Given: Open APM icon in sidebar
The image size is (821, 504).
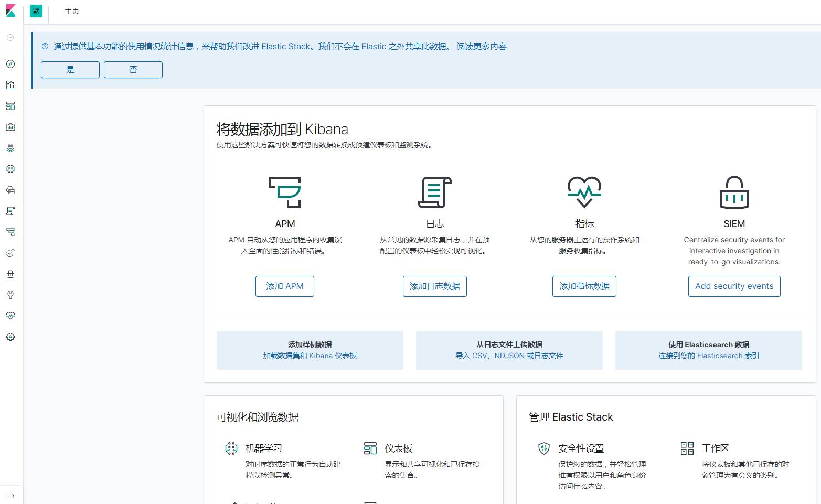Looking at the screenshot, I should [x=10, y=232].
